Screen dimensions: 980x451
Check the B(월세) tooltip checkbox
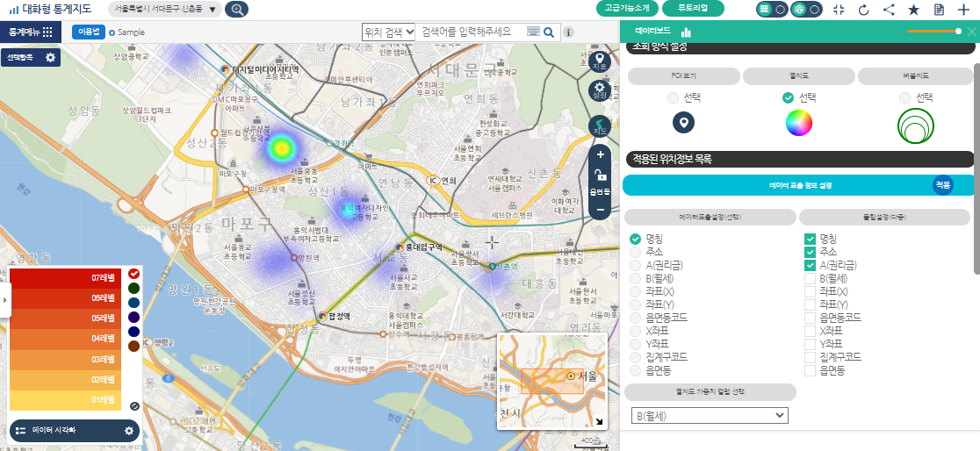[811, 278]
